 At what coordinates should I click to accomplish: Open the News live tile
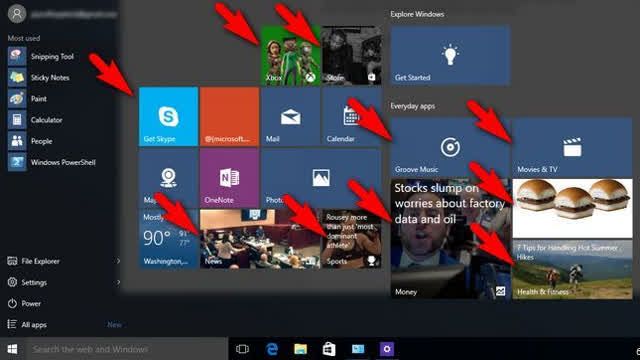[260, 239]
